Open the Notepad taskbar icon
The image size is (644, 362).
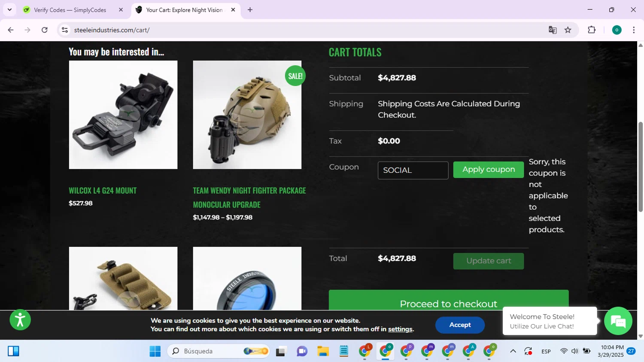coord(343,351)
